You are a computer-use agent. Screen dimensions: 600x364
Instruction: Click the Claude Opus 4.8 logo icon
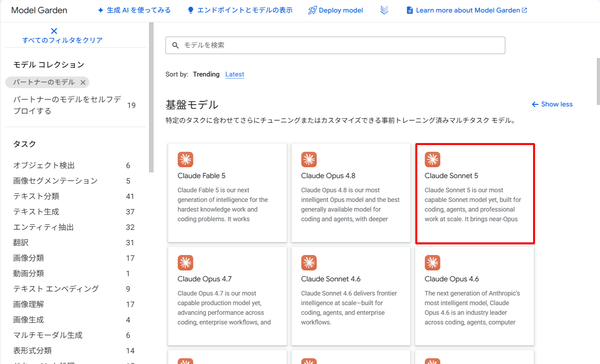click(x=309, y=159)
